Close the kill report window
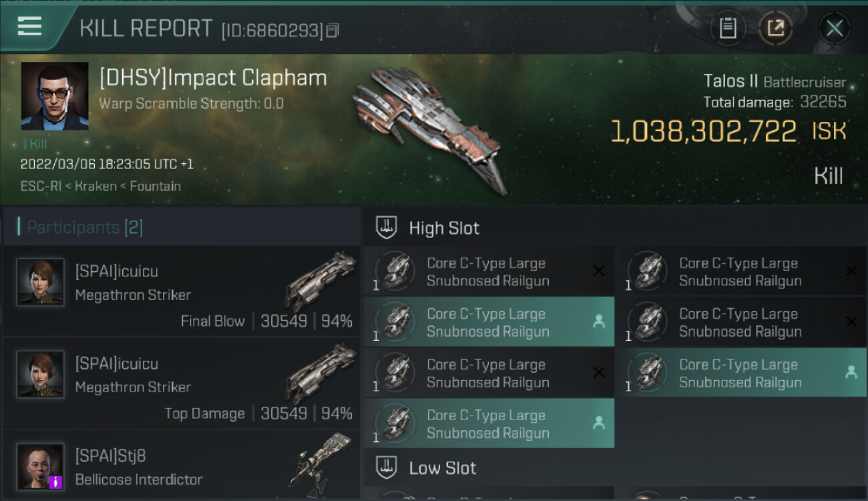 pos(834,28)
